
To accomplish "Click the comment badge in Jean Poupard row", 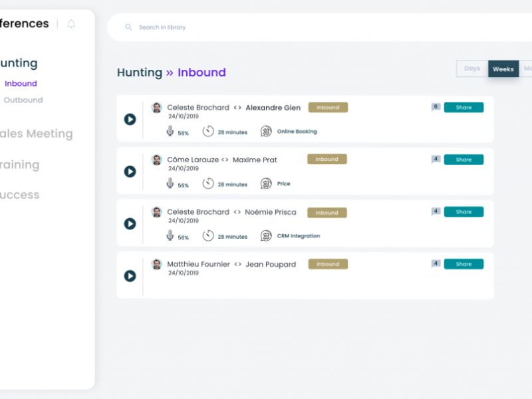I will click(436, 263).
